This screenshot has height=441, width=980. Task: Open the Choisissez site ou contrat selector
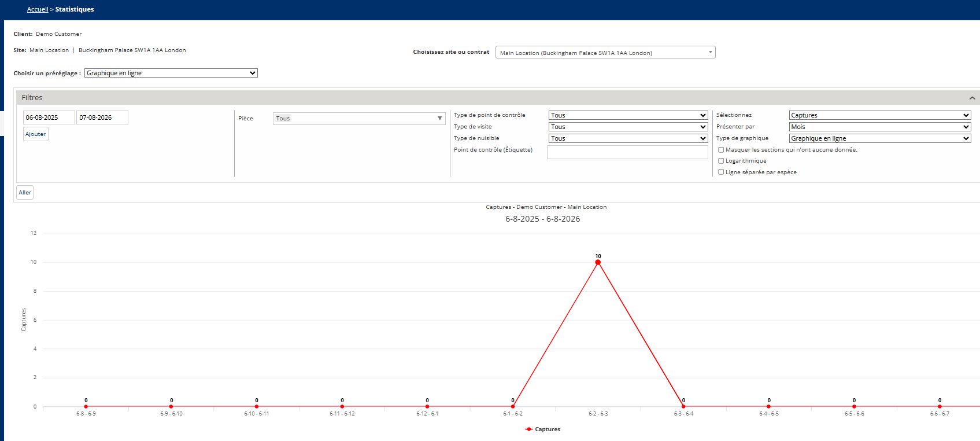(605, 53)
